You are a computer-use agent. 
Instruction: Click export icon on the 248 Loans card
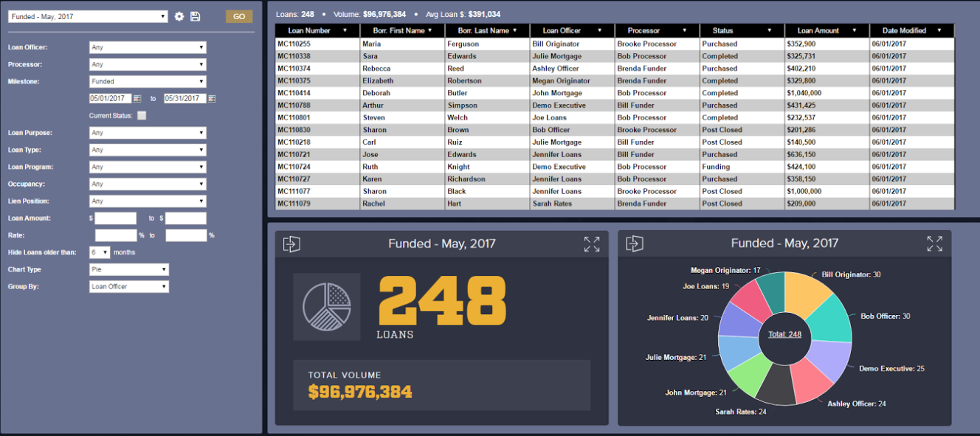[x=291, y=244]
